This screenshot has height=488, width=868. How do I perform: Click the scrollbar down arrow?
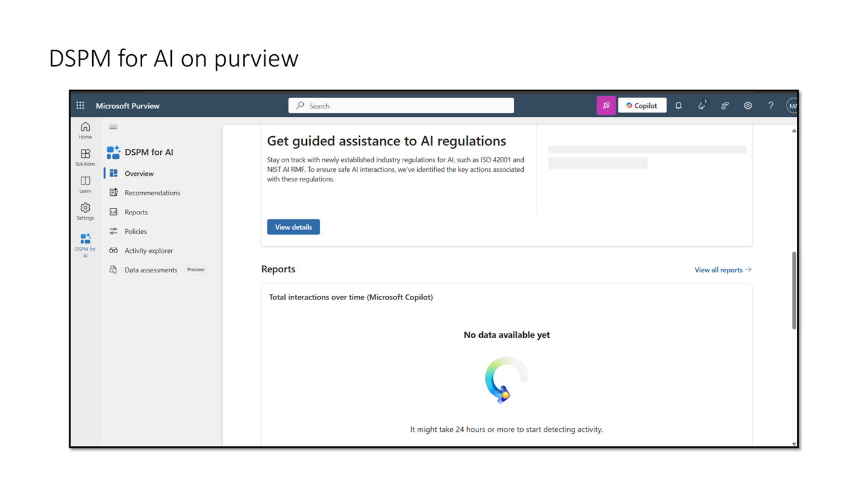(794, 444)
